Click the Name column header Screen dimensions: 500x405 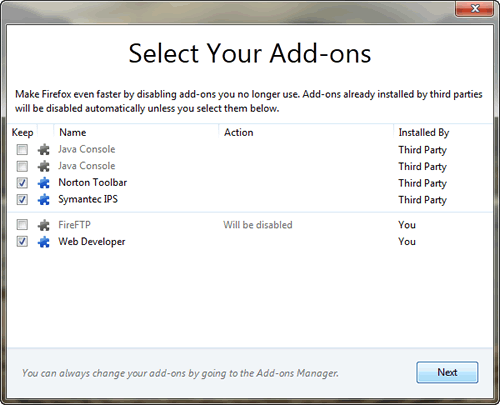136,132
